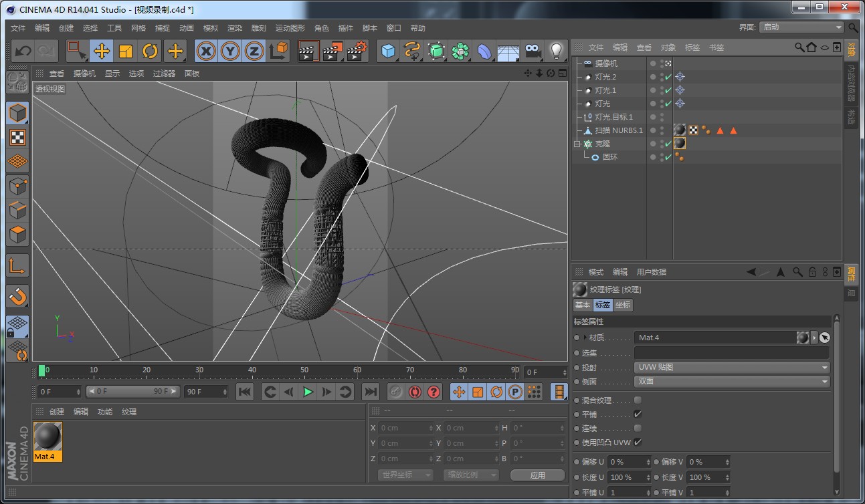This screenshot has width=865, height=504.
Task: Open the floor and environment icon
Action: tap(508, 51)
